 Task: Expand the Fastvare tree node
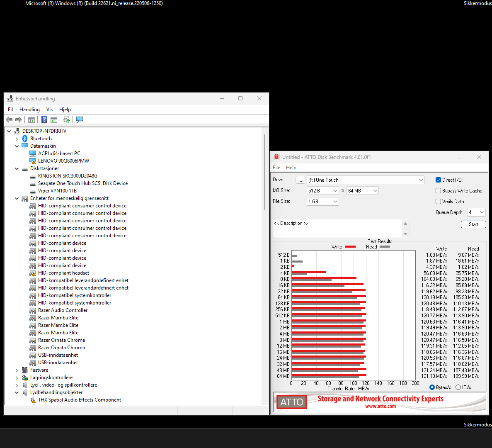[x=17, y=370]
